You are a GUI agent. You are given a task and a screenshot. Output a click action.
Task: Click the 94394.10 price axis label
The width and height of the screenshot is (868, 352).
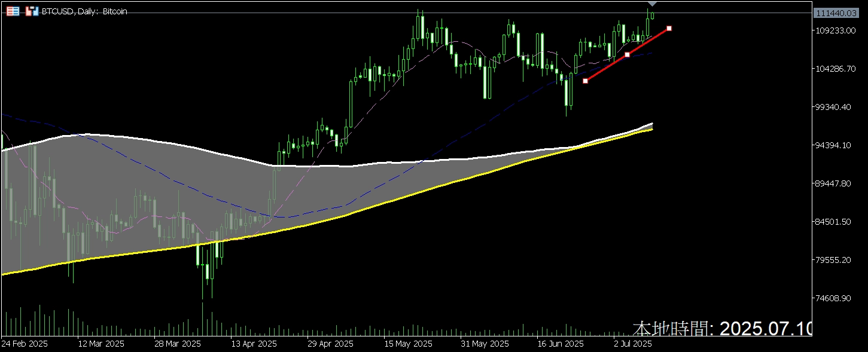coord(833,145)
